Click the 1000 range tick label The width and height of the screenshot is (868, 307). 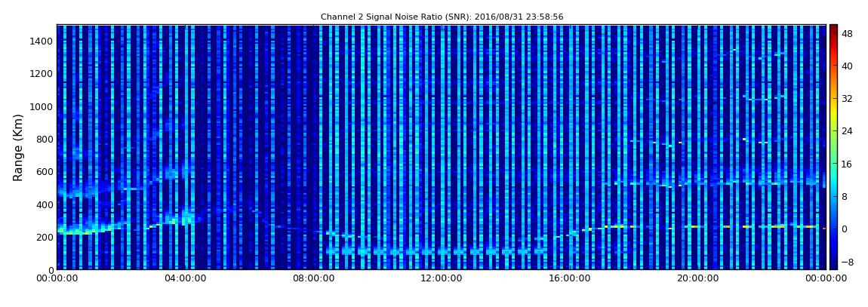click(40, 106)
